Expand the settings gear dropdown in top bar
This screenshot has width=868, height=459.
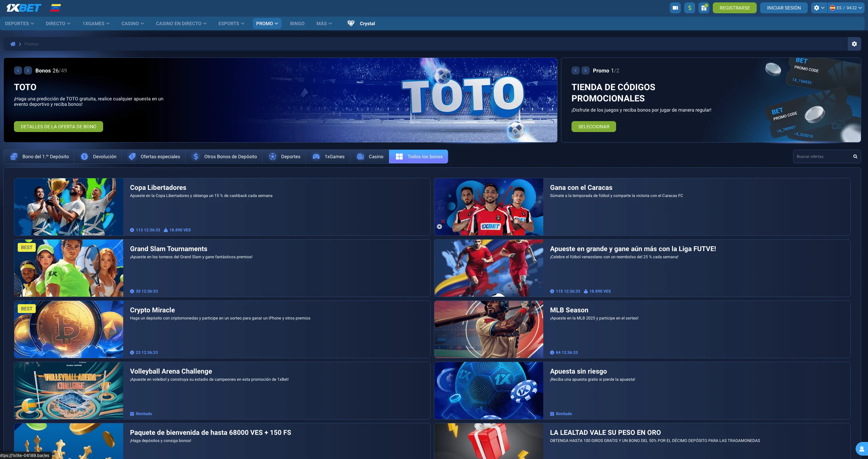click(819, 7)
